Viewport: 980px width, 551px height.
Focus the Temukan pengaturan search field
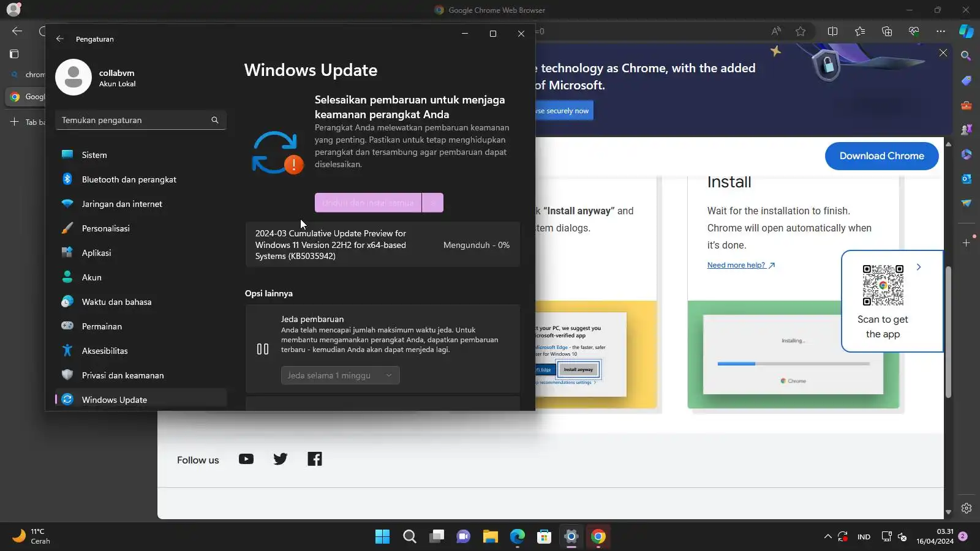tap(141, 120)
